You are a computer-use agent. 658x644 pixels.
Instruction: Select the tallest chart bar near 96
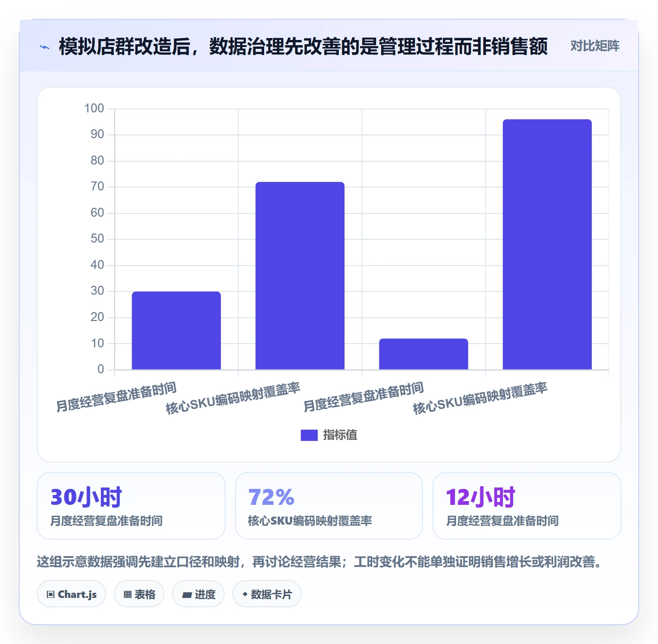[x=547, y=244]
